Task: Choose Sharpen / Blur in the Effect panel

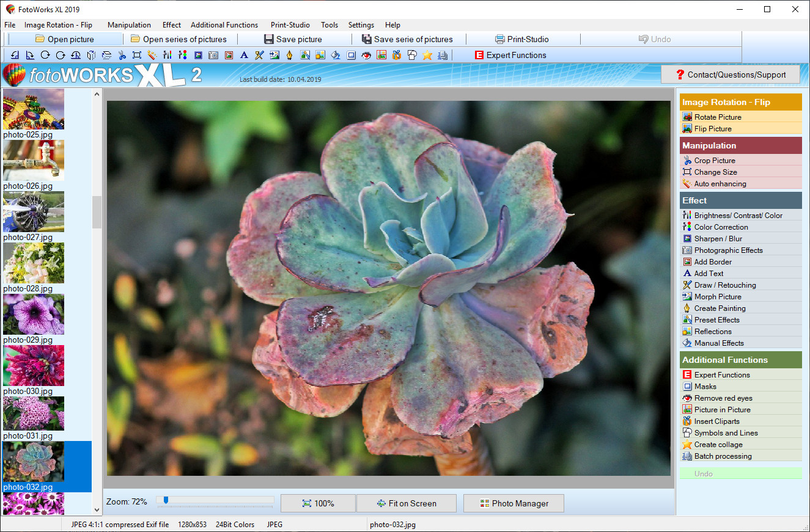Action: (x=718, y=239)
